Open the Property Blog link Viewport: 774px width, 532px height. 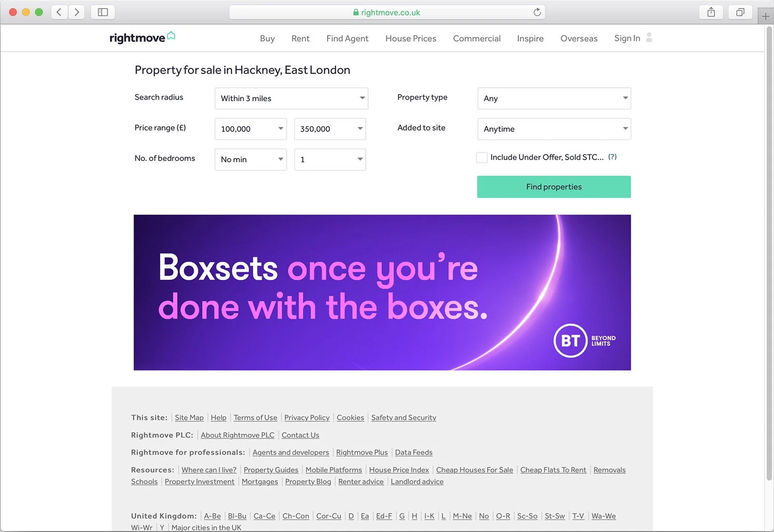pyautogui.click(x=307, y=481)
